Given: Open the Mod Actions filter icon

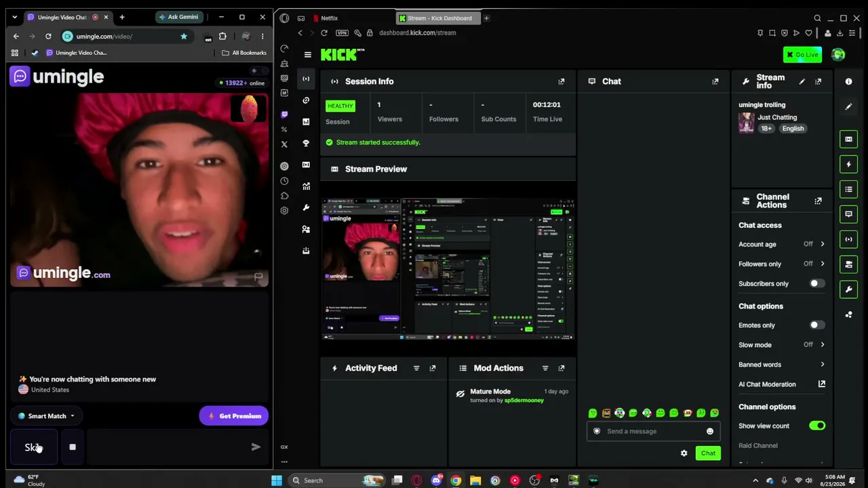Looking at the screenshot, I should [x=545, y=368].
